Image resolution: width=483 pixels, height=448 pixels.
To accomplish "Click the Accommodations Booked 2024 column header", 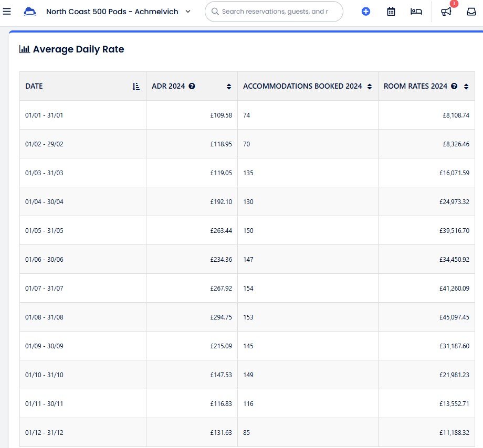I will (x=302, y=87).
